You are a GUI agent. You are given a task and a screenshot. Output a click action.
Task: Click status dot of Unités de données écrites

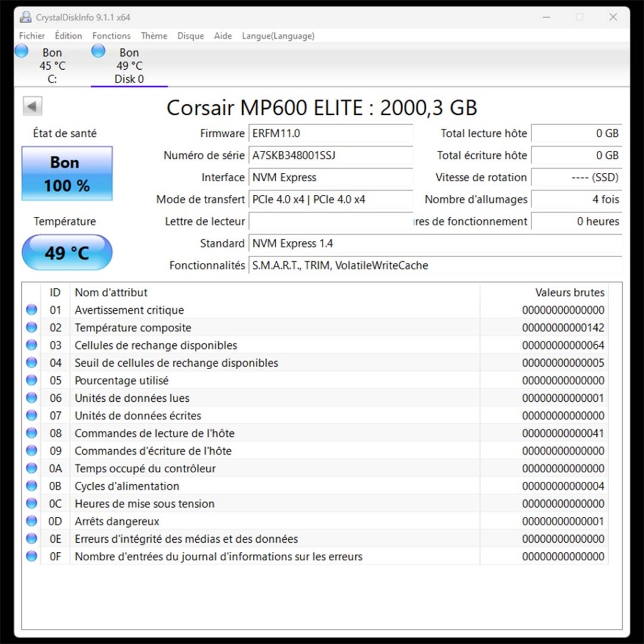pos(31,415)
